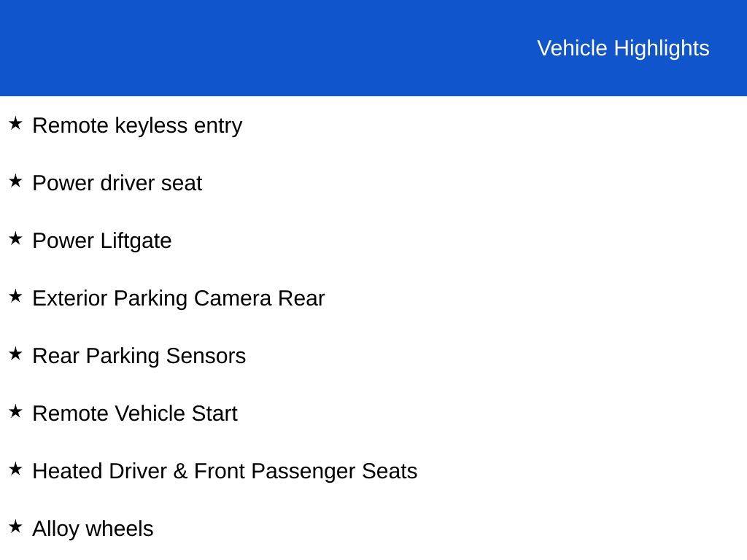Viewport: 747px width, 560px height.
Task: Click the star beside Exterior Parking Camera Rear
Action: [15, 296]
